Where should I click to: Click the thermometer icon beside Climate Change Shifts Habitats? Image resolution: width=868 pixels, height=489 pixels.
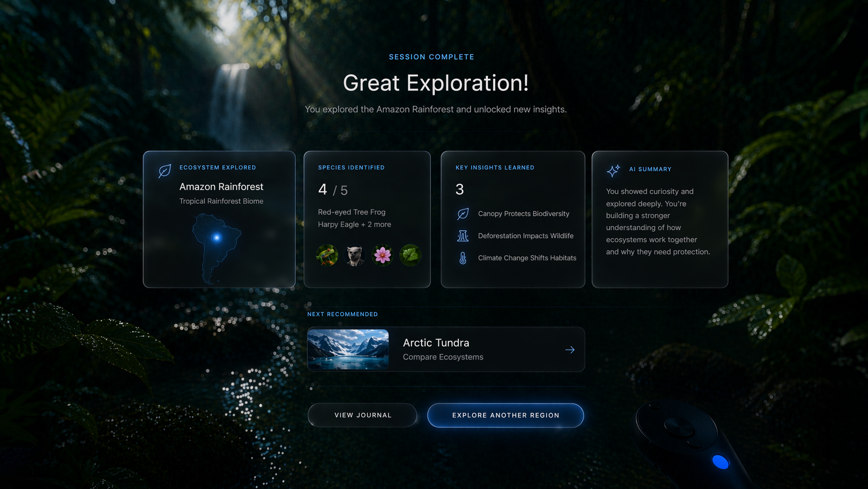tap(463, 258)
